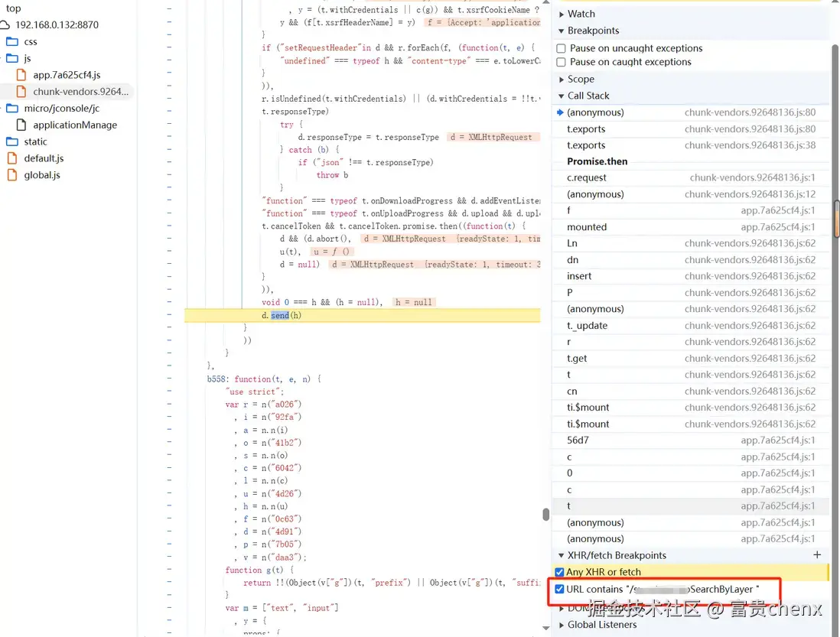Click global.js file icon

click(x=11, y=175)
